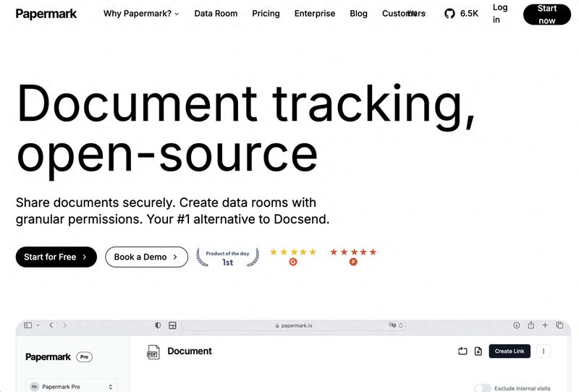The height and width of the screenshot is (392, 579).
Task: Click the Start for Free button
Action: pyautogui.click(x=56, y=257)
